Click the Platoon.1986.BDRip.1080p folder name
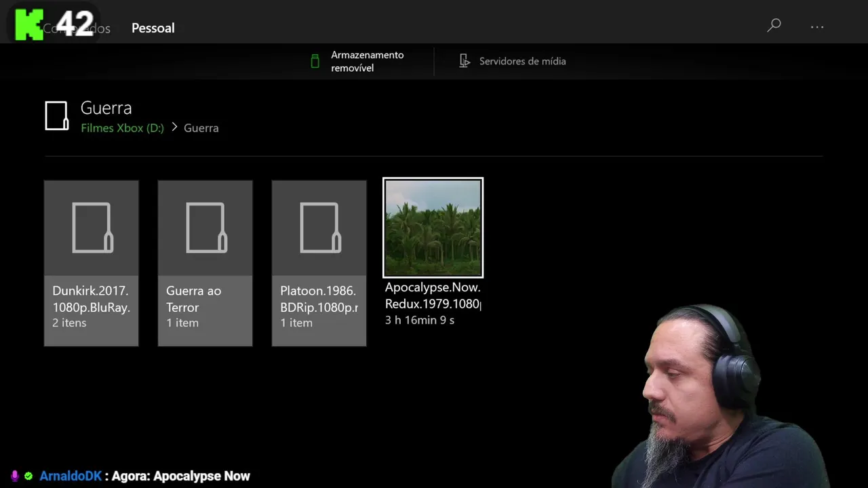The width and height of the screenshot is (868, 488). [x=319, y=299]
